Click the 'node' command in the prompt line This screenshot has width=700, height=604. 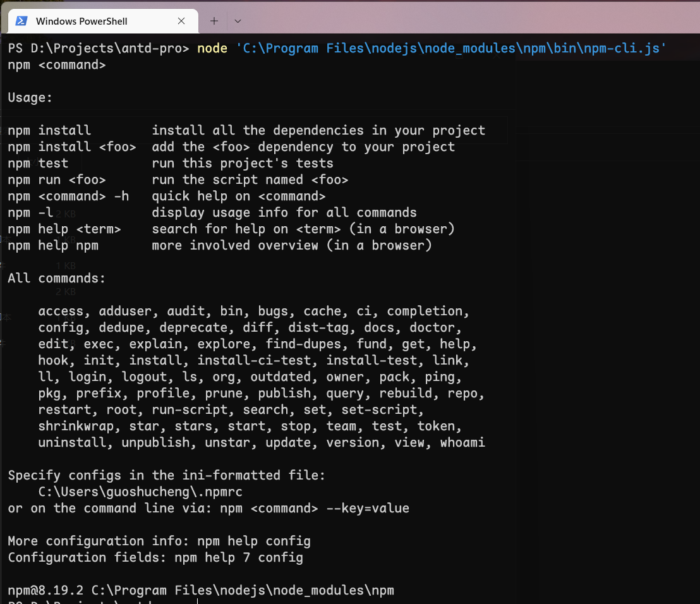(x=212, y=48)
